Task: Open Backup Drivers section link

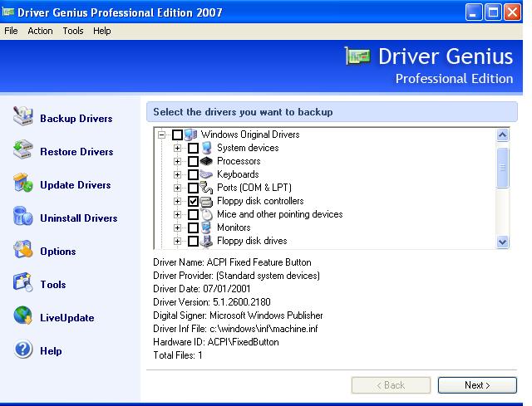Action: click(x=76, y=119)
